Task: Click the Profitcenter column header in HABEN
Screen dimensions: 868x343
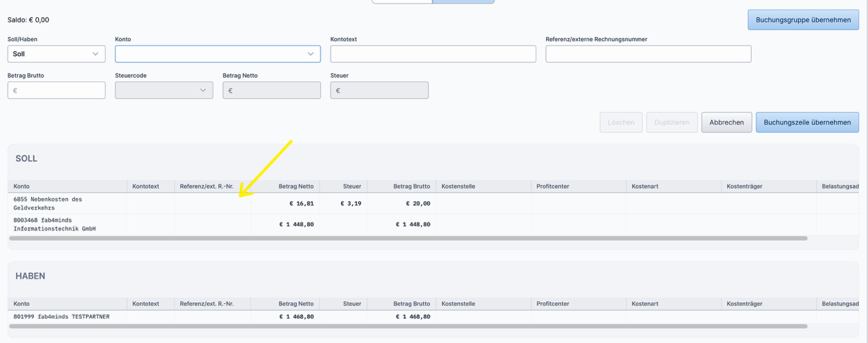Action: 553,303
